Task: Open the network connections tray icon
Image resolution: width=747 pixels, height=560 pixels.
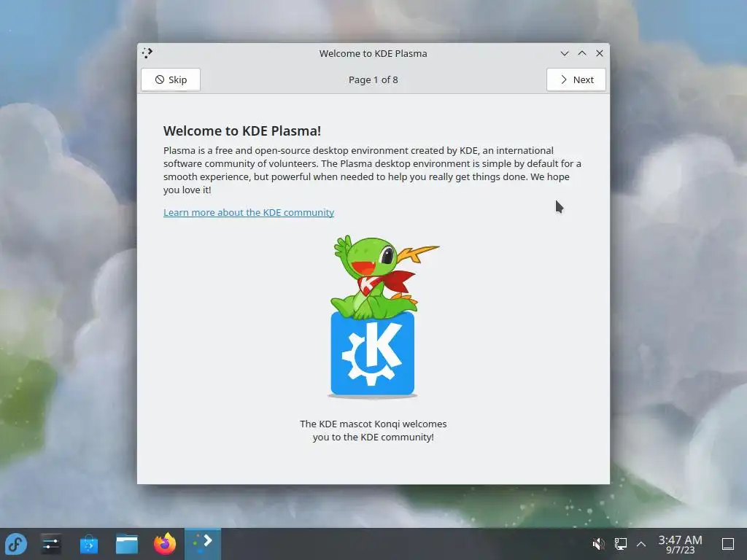Action: tap(620, 544)
